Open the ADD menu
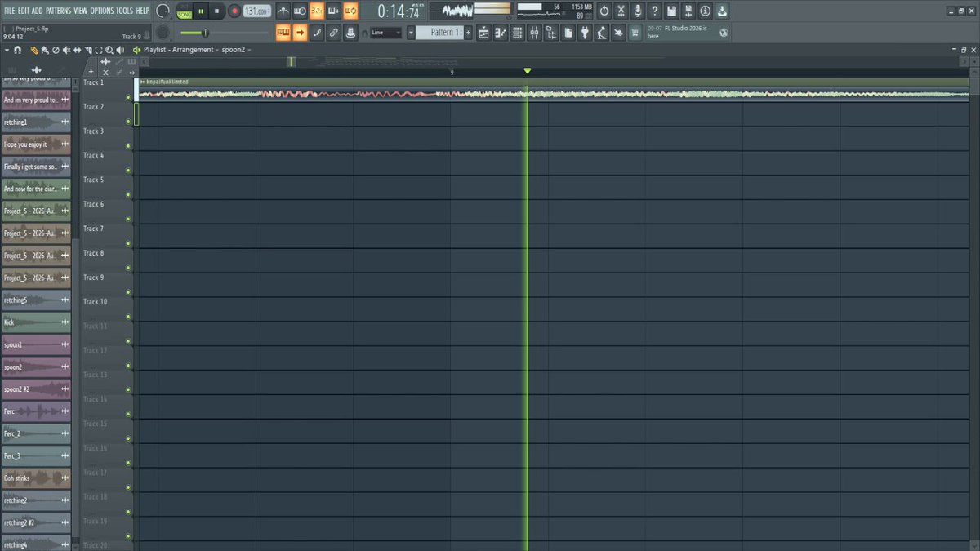The height and width of the screenshot is (551, 980). (x=38, y=11)
